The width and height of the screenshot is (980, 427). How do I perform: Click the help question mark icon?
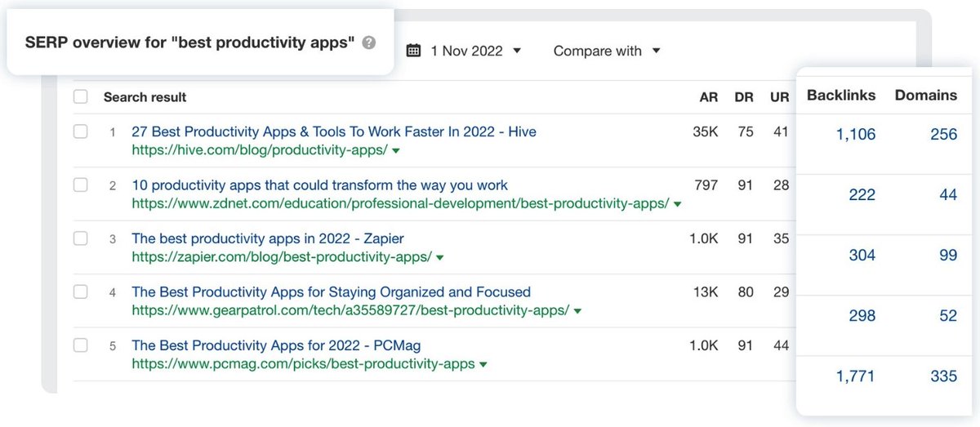pos(369,43)
